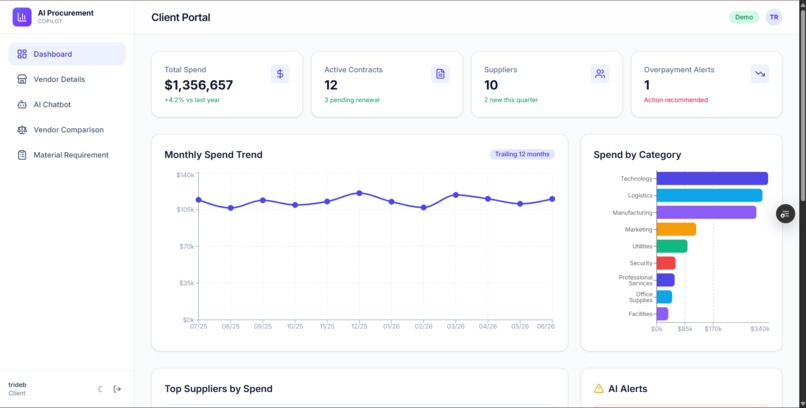Click the AI Procurement Copilot logo icon

(22, 17)
